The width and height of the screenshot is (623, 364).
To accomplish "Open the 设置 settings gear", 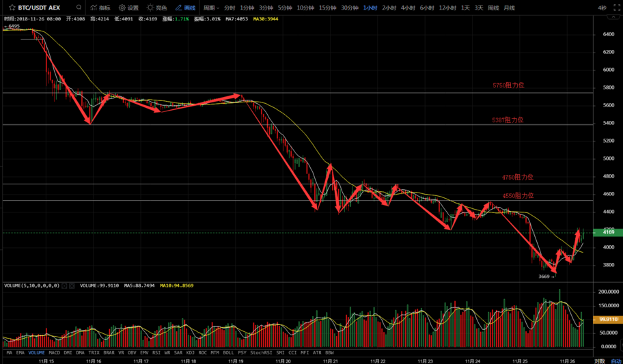I will (128, 8).
